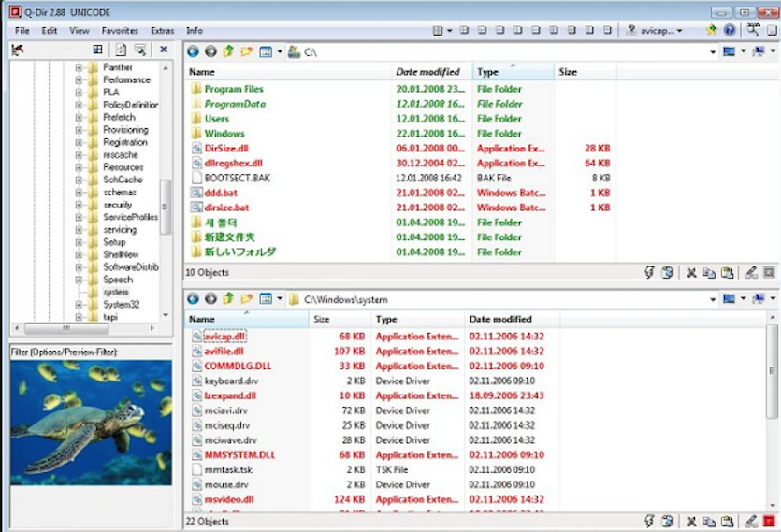
Task: Click the copy icon in the top pane status bar
Action: click(x=709, y=272)
